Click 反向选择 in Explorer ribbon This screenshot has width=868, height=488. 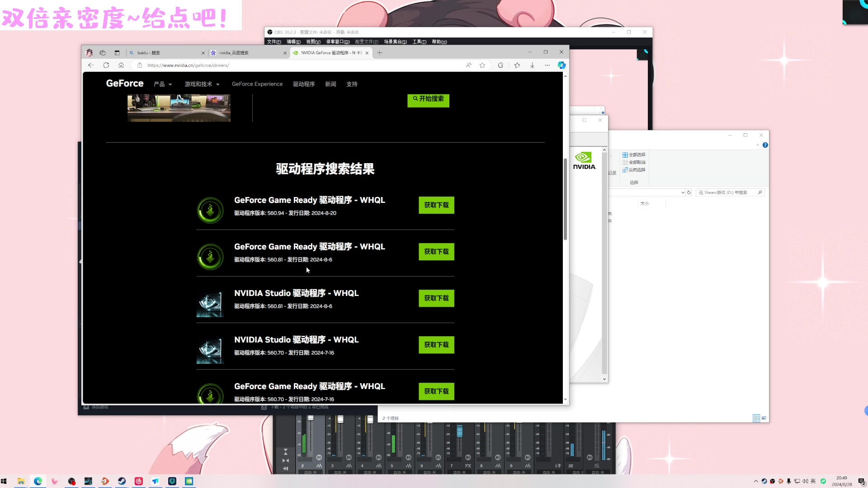pyautogui.click(x=634, y=170)
